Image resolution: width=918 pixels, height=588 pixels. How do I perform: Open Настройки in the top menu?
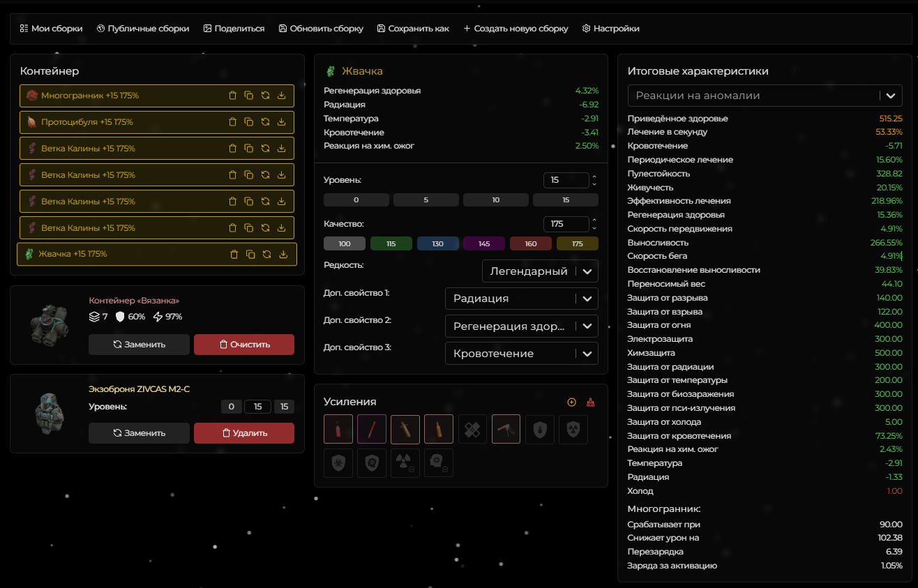(610, 29)
